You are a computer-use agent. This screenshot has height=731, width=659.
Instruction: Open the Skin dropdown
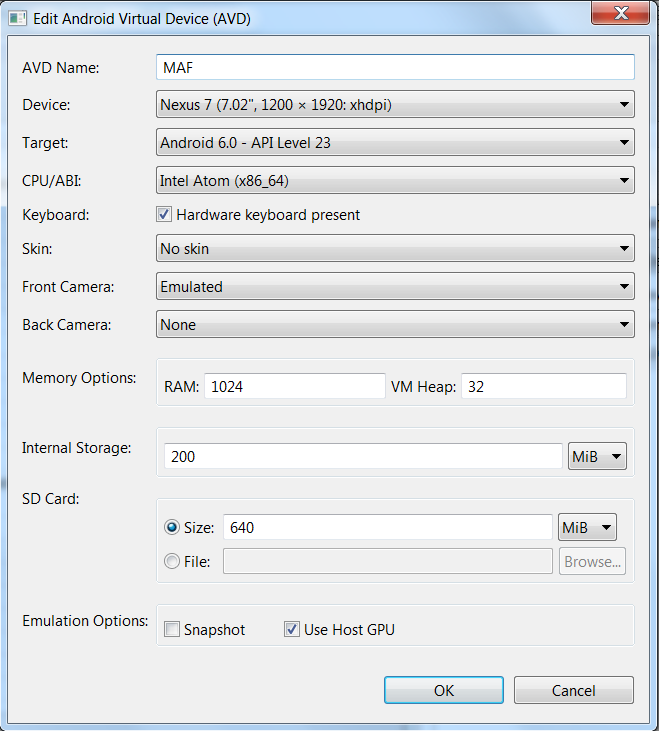click(x=395, y=248)
